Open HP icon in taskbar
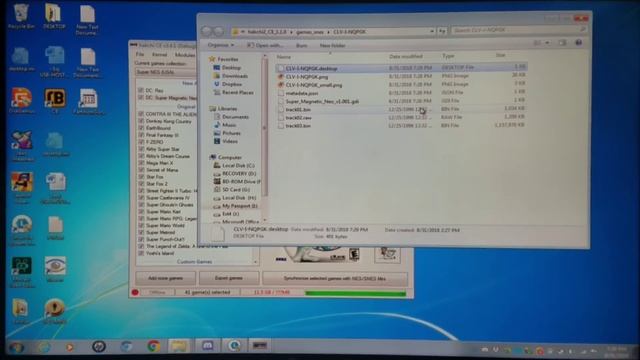The width and height of the screenshot is (640, 360). point(99,347)
